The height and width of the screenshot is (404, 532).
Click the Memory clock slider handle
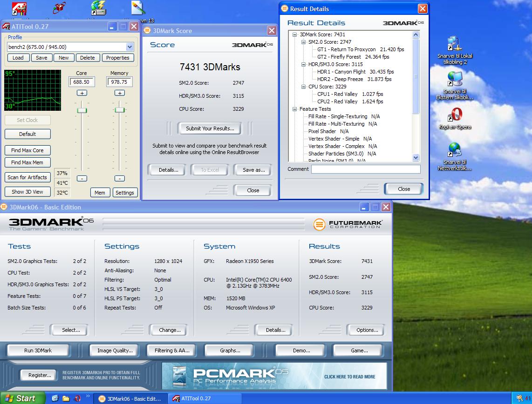coord(120,110)
